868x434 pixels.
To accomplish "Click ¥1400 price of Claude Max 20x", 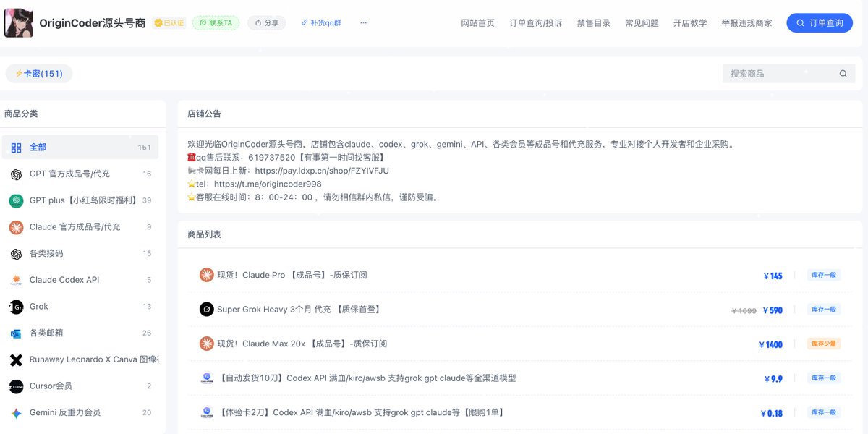I will point(770,344).
